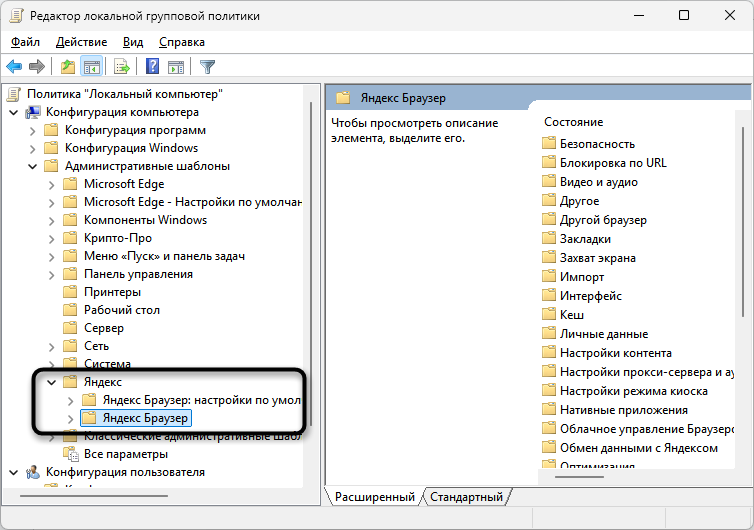Click the Состояние column header
This screenshot has height=530, width=754.
tap(573, 122)
